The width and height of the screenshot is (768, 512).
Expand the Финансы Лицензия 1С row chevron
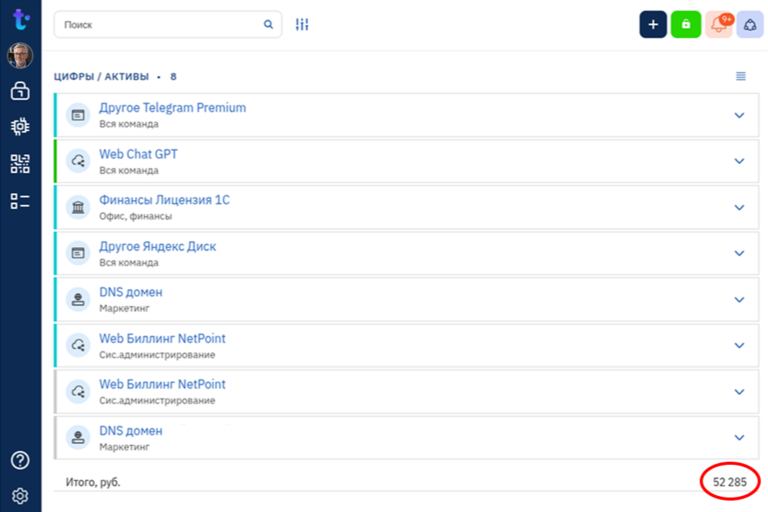coord(739,207)
